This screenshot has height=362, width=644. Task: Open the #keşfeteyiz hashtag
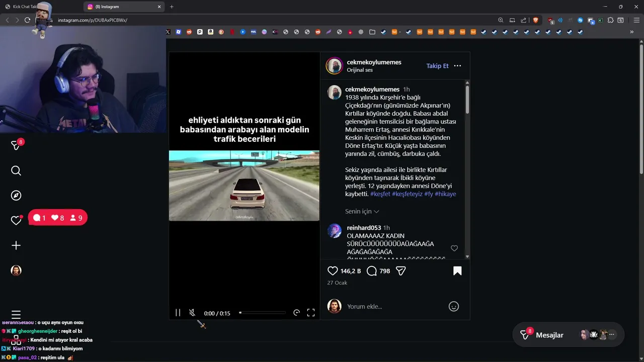click(407, 194)
